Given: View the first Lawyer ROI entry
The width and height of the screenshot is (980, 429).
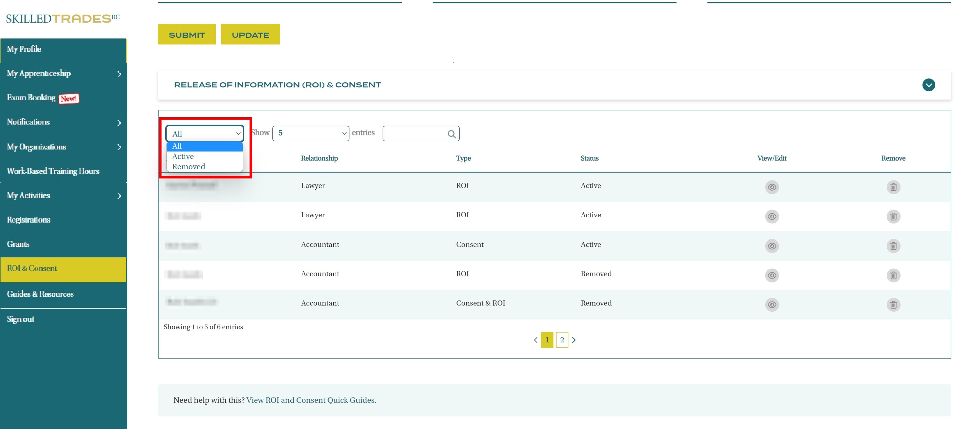Looking at the screenshot, I should 772,187.
